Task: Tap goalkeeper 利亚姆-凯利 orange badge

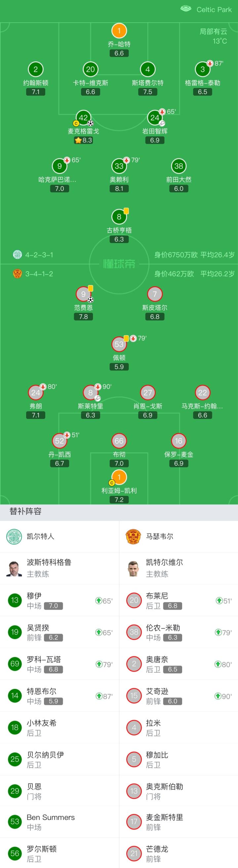Action: click(119, 477)
